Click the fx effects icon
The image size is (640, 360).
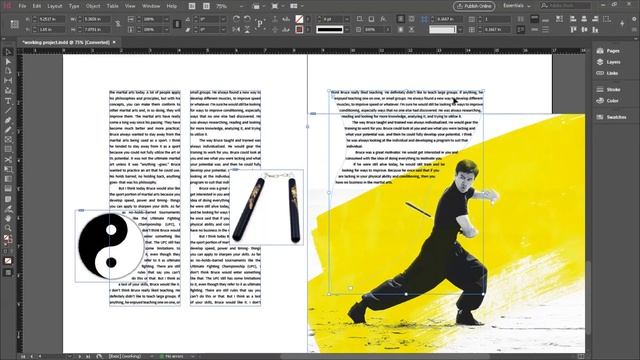click(383, 19)
